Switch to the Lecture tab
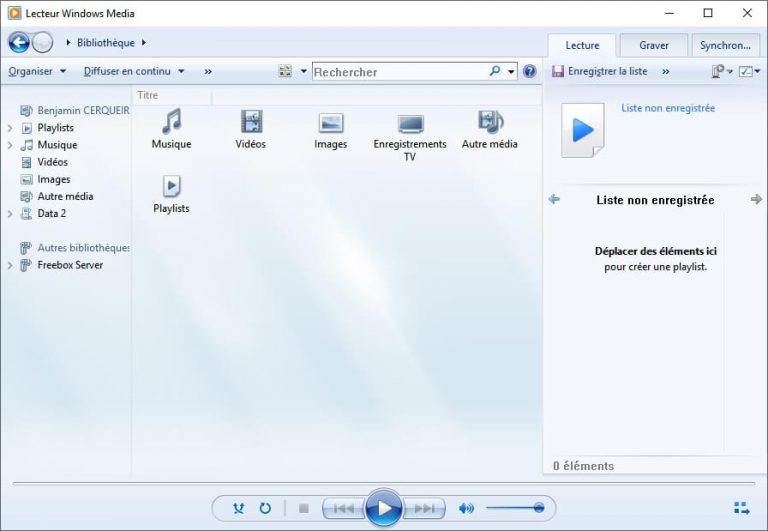768x531 pixels. 582,46
